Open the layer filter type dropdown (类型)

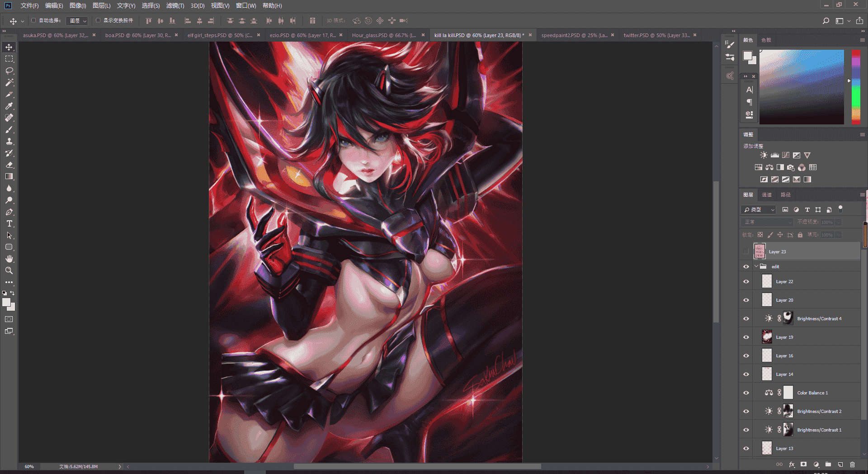point(759,209)
